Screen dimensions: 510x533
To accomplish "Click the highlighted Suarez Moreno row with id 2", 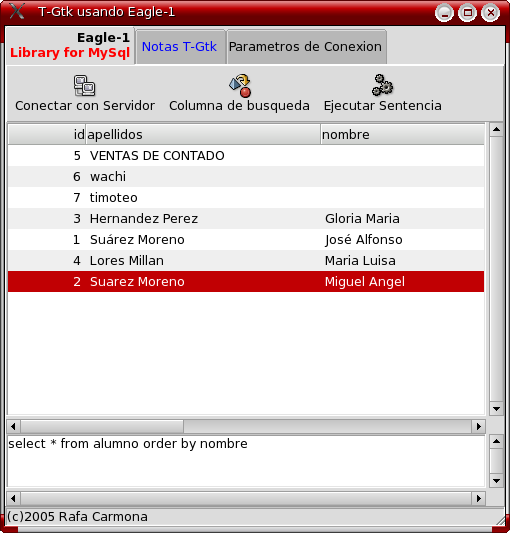I will (246, 281).
